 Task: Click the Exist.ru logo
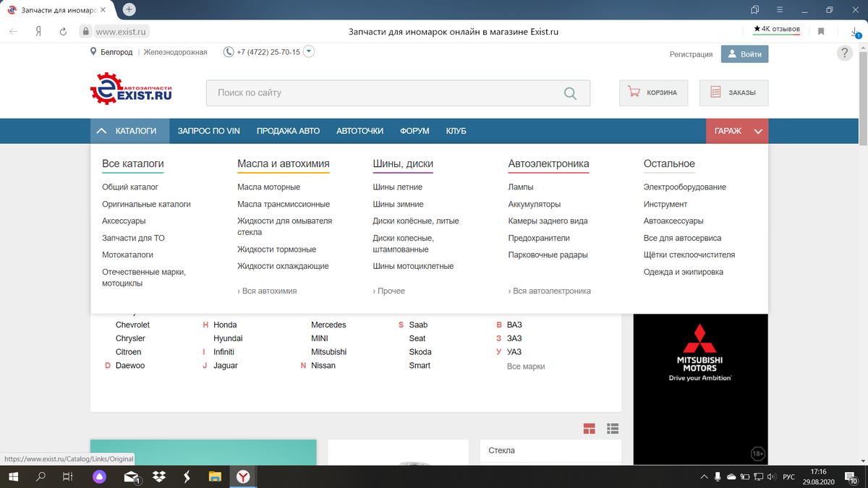(x=131, y=90)
